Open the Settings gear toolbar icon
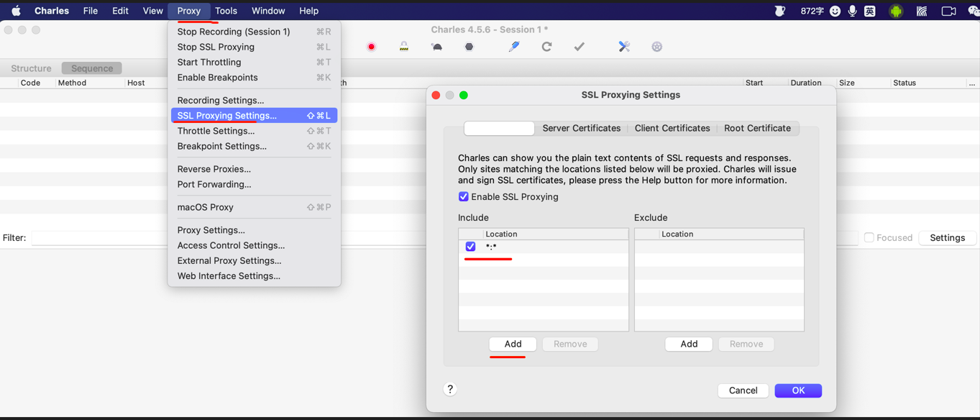 click(x=657, y=47)
